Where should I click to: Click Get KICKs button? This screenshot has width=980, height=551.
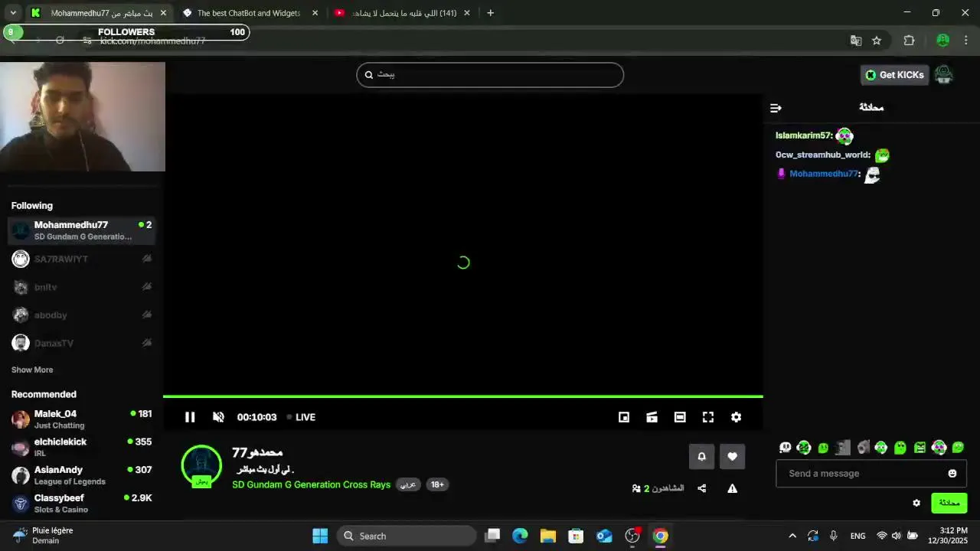click(x=894, y=75)
